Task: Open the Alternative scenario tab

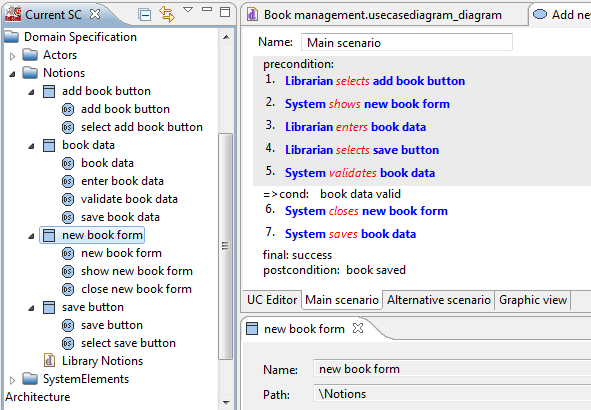Action: coord(439,300)
